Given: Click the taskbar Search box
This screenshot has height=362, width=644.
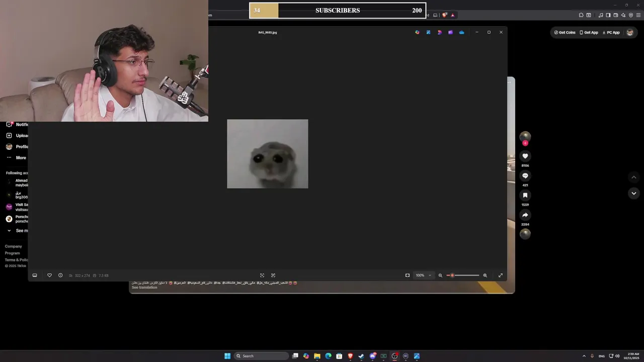Looking at the screenshot, I should point(262,356).
